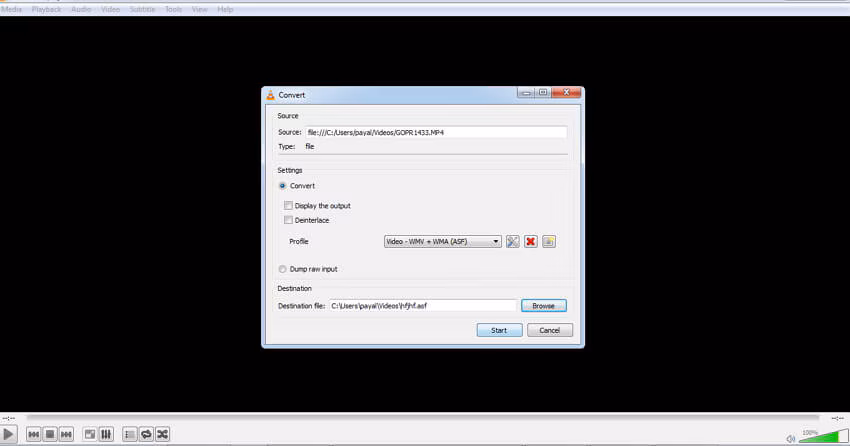850x446 pixels.
Task: Click the elapsed time label
Action: pyautogui.click(x=9, y=418)
